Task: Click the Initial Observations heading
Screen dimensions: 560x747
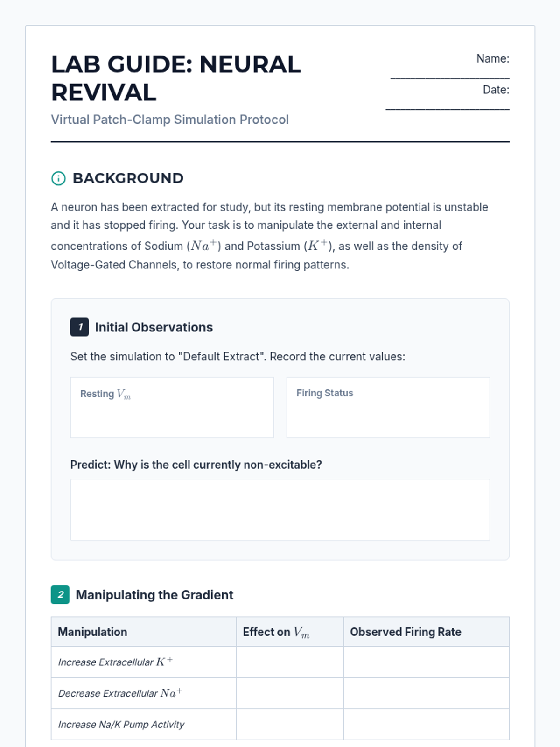Action: coord(154,327)
